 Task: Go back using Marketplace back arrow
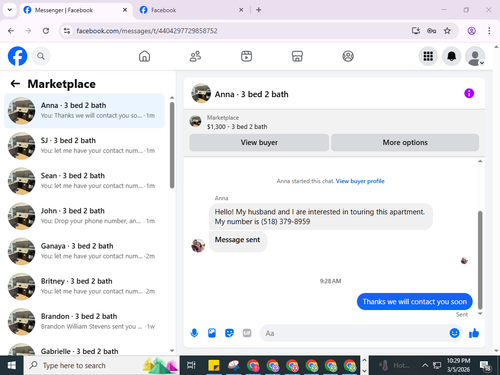pos(15,84)
